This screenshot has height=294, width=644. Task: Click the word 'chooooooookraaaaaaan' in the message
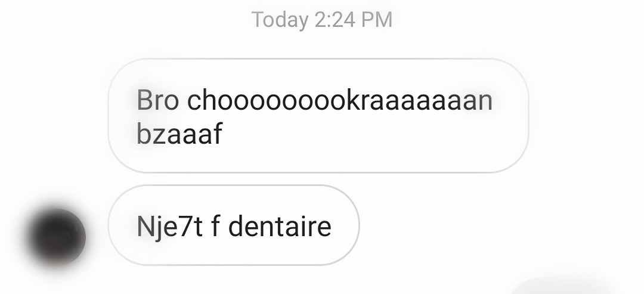[x=340, y=100]
